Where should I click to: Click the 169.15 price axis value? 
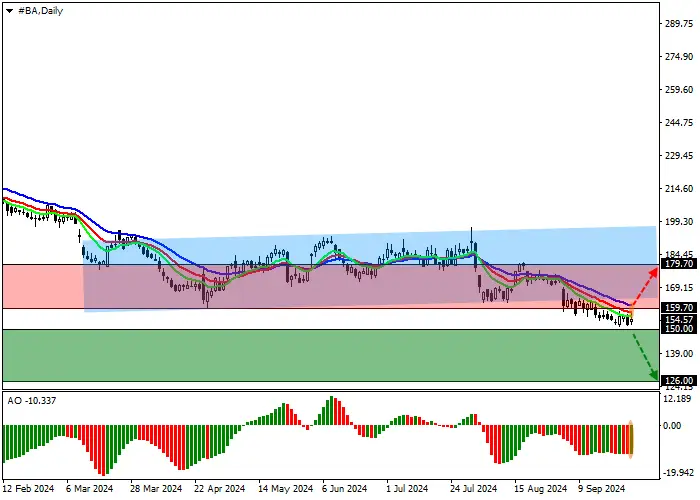point(679,288)
